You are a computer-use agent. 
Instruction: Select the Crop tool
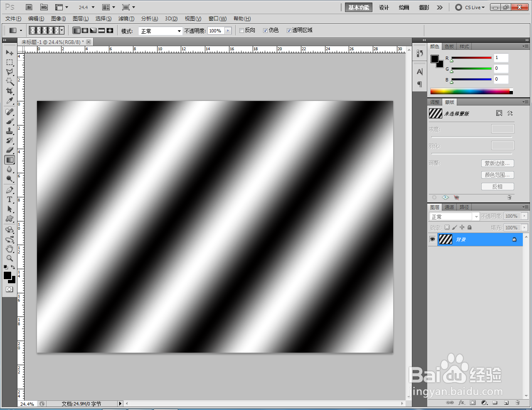coord(10,91)
